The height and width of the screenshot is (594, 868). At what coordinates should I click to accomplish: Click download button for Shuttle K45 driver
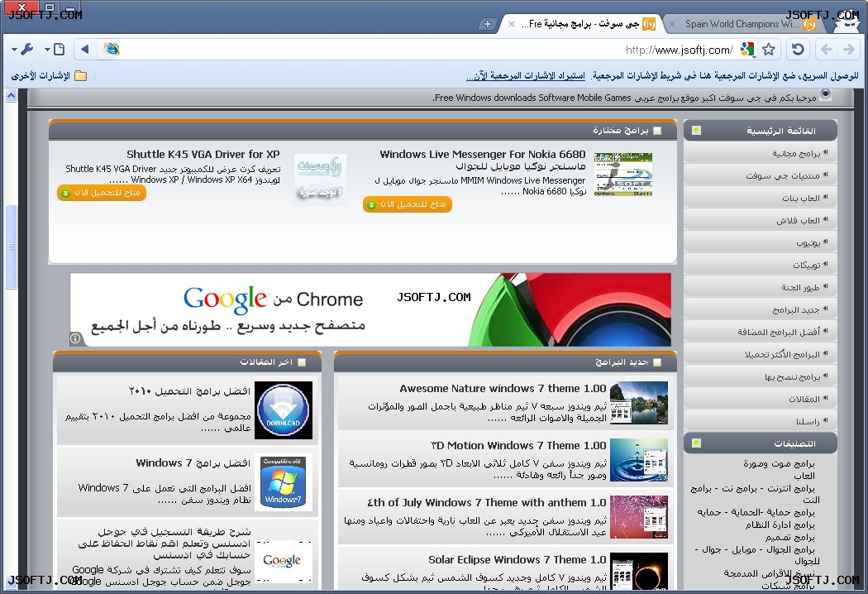pyautogui.click(x=102, y=192)
